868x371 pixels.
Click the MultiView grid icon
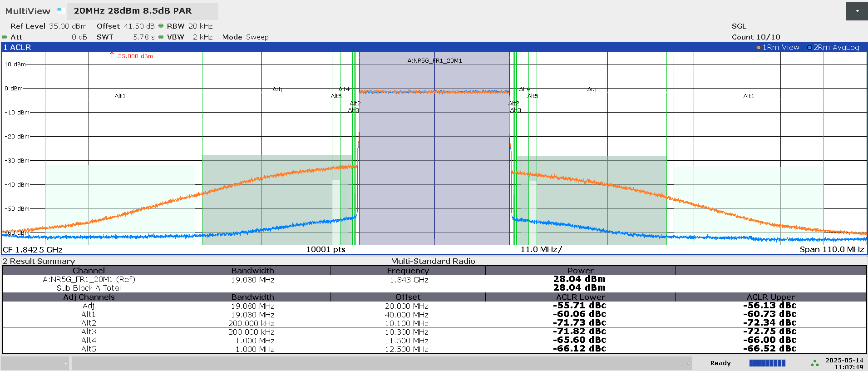click(61, 10)
